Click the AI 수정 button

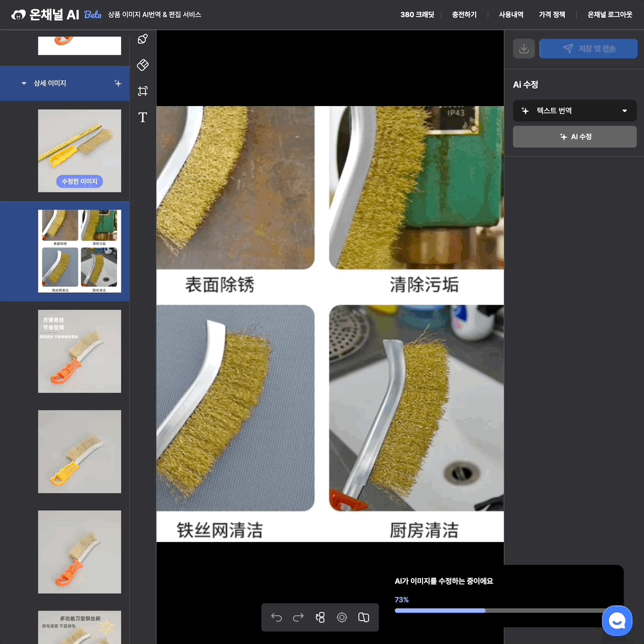coord(575,137)
